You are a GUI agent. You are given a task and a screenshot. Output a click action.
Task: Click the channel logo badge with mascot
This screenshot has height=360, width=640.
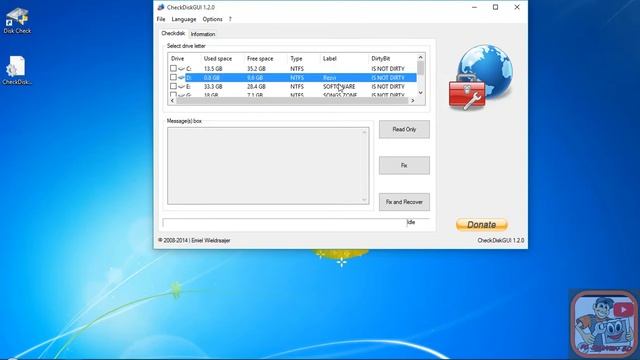[x=604, y=324]
